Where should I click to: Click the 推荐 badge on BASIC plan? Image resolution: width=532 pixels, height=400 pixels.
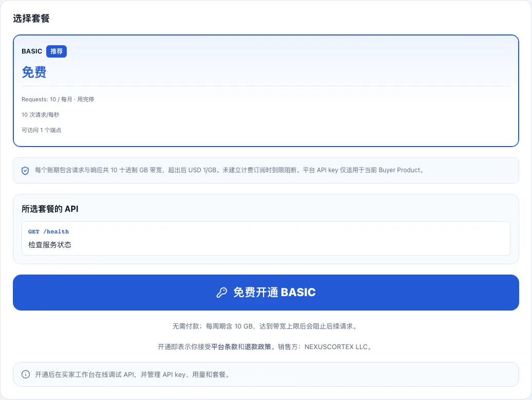pos(56,51)
